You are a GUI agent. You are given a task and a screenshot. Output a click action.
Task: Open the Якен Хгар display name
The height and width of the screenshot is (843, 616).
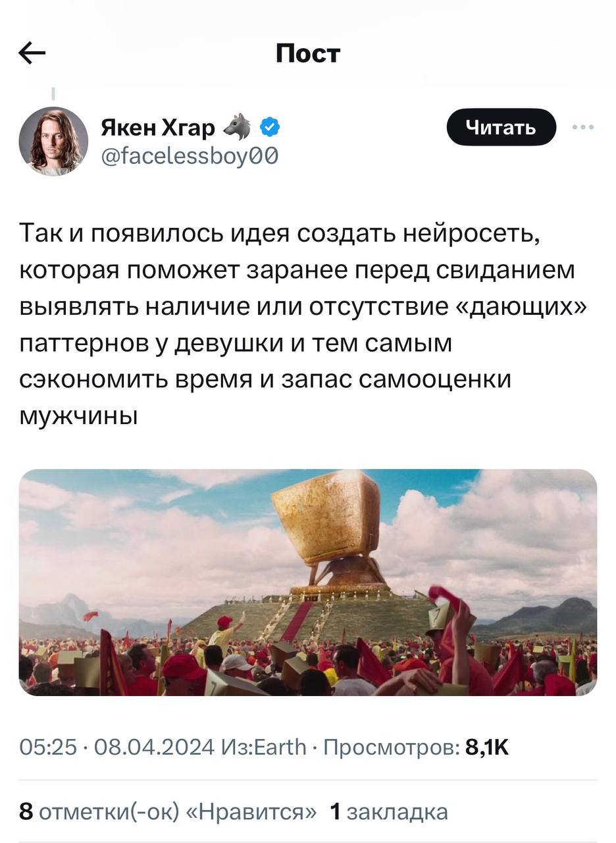coord(158,127)
